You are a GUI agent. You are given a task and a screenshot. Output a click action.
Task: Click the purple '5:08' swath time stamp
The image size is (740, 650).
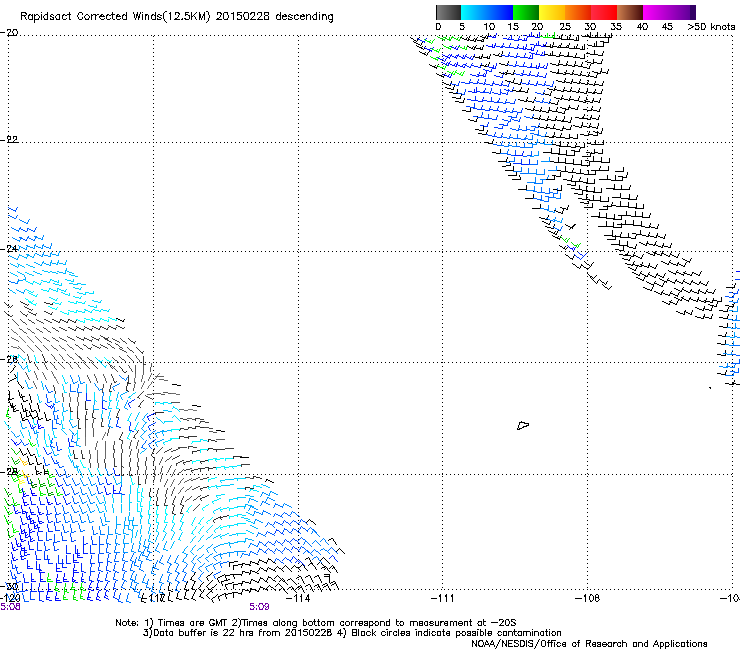(10, 607)
